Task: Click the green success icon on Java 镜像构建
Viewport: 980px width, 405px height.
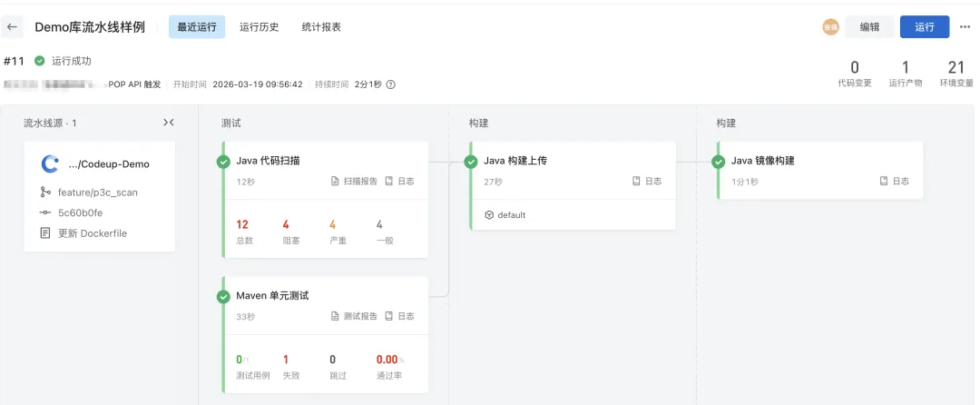Action: [719, 162]
